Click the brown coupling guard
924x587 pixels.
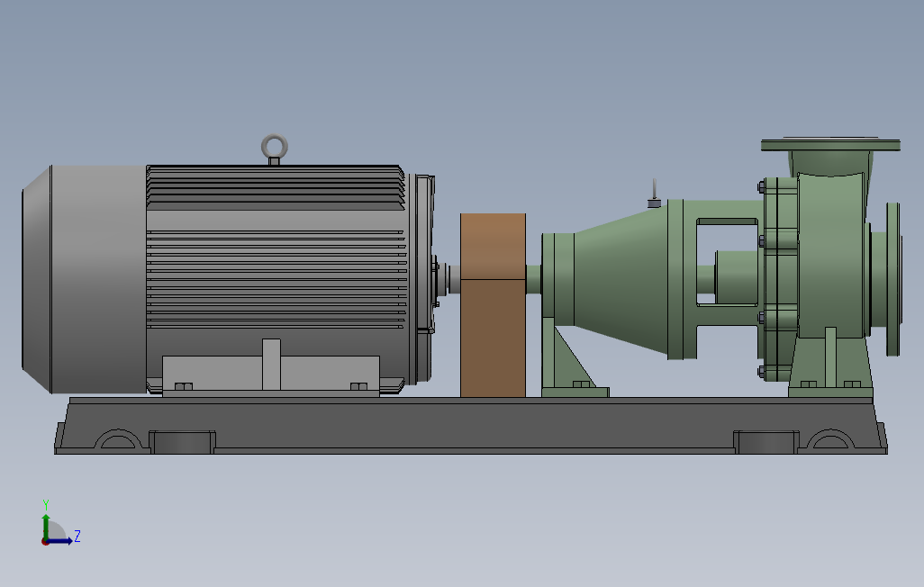pyautogui.click(x=493, y=305)
